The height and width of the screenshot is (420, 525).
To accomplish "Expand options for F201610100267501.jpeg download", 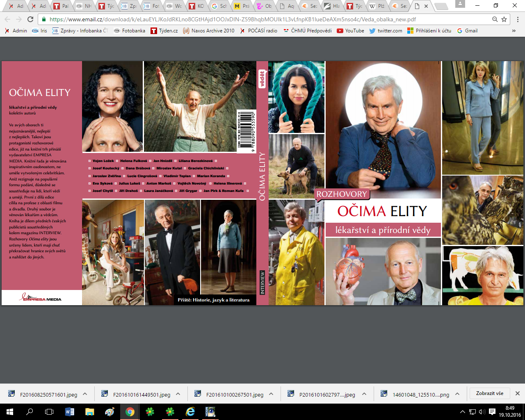I will [x=271, y=394].
